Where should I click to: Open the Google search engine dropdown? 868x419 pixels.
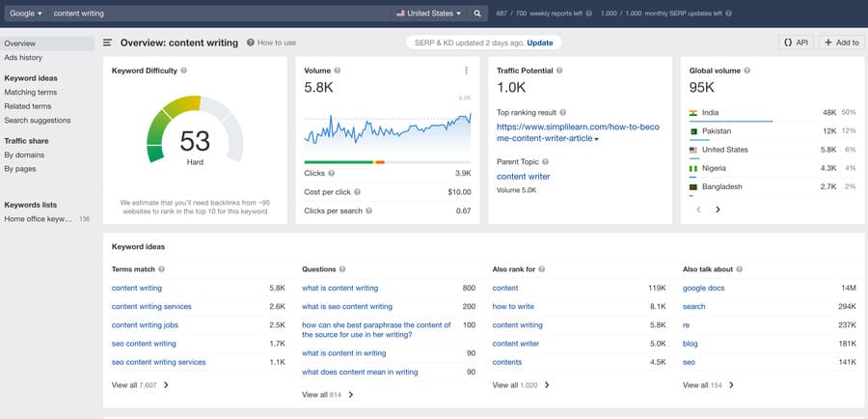[26, 14]
